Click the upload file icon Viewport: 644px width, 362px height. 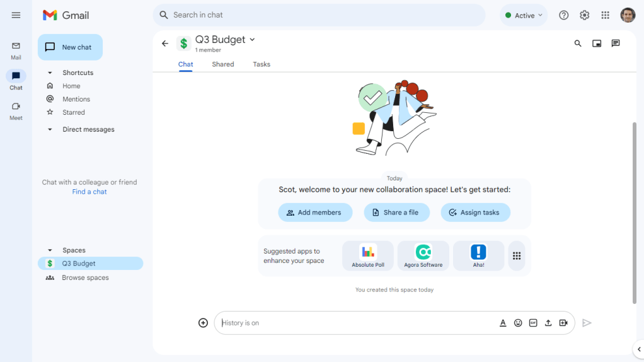pyautogui.click(x=548, y=323)
